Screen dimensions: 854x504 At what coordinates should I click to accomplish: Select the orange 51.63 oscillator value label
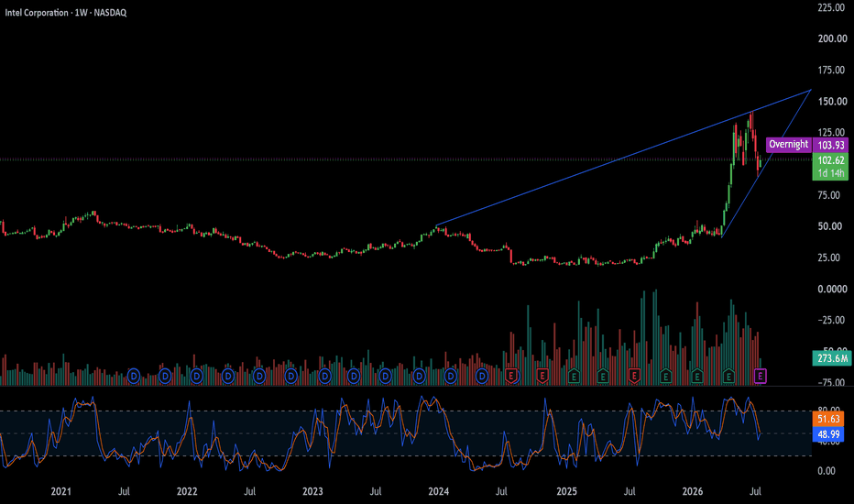pos(828,419)
